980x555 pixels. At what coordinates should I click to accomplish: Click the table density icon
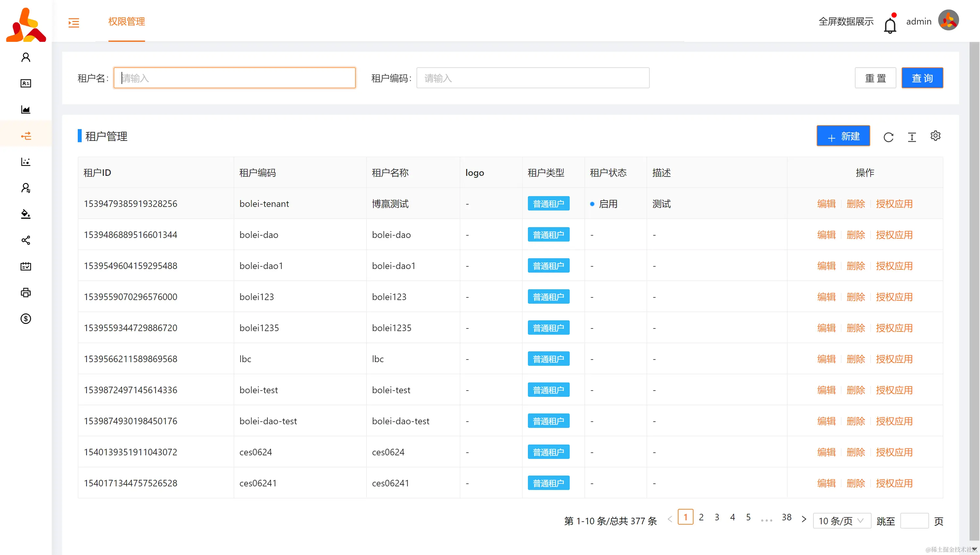coord(912,137)
